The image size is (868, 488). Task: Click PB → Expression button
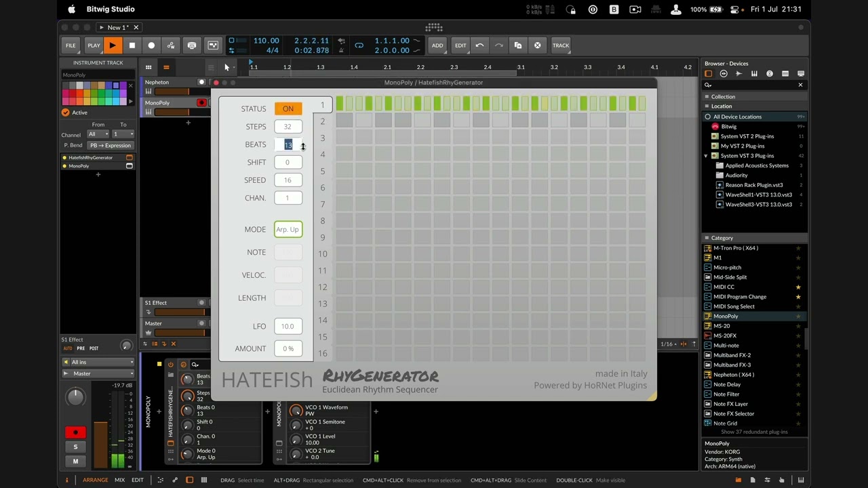point(110,145)
